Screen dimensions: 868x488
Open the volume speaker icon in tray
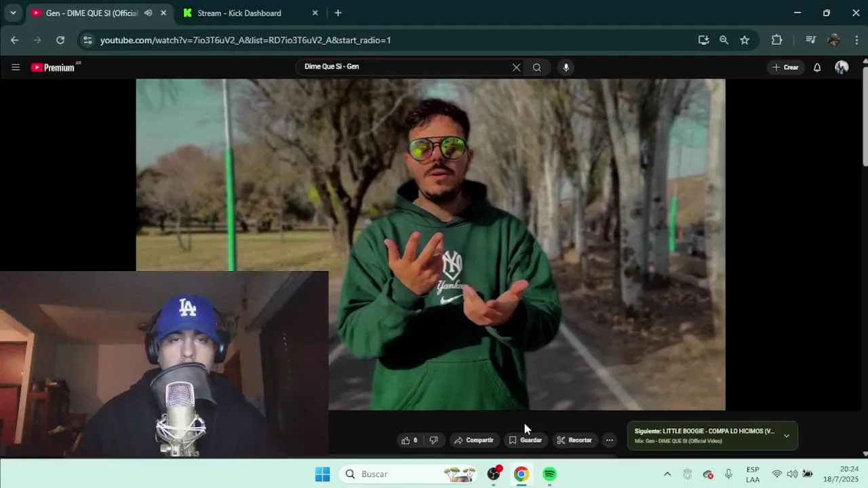(x=792, y=474)
